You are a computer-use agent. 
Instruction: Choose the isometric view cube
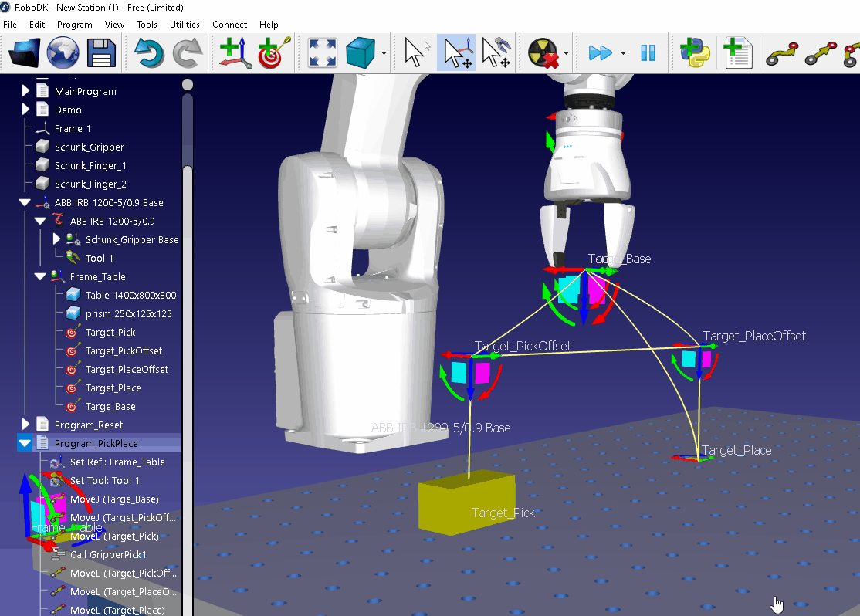point(361,52)
